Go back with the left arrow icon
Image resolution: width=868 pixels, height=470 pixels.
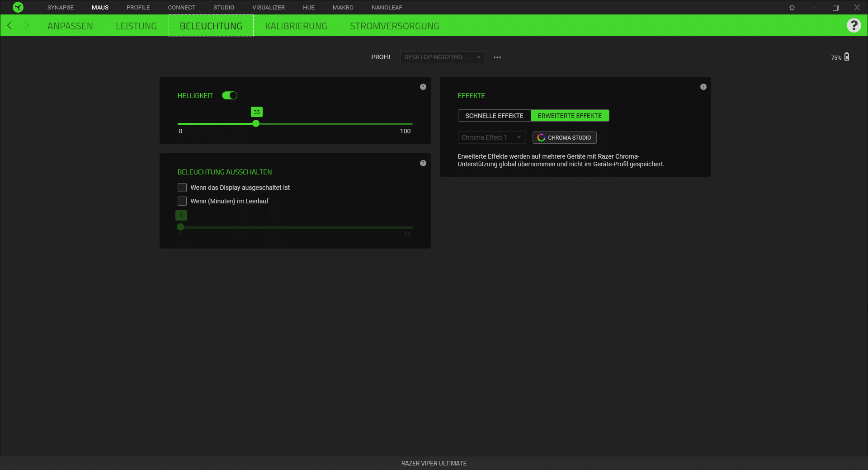[10, 26]
